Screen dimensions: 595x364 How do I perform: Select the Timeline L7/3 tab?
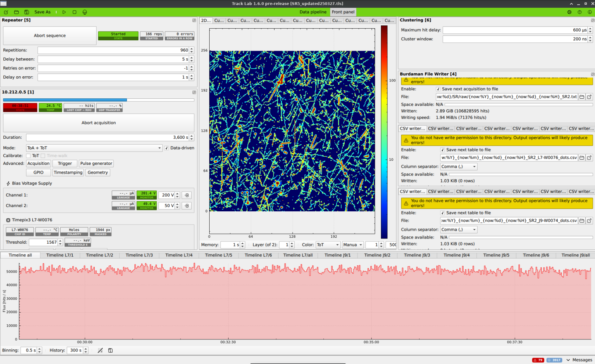tap(139, 255)
